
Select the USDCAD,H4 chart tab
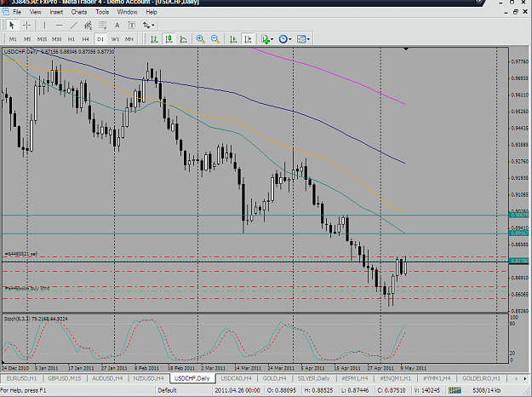[236, 378]
